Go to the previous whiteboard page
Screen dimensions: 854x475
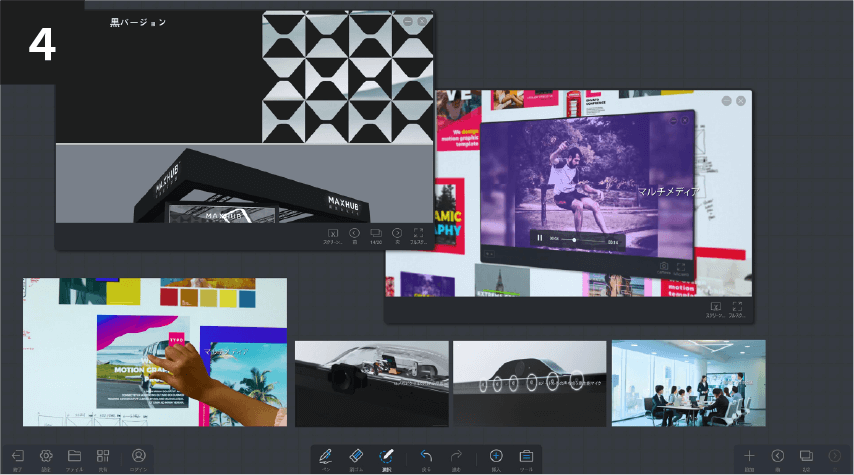click(778, 457)
